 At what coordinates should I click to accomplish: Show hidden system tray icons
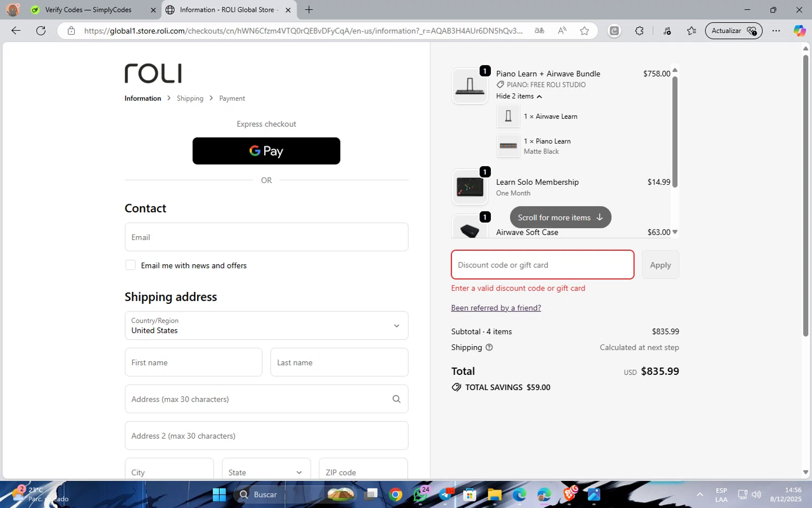point(700,494)
